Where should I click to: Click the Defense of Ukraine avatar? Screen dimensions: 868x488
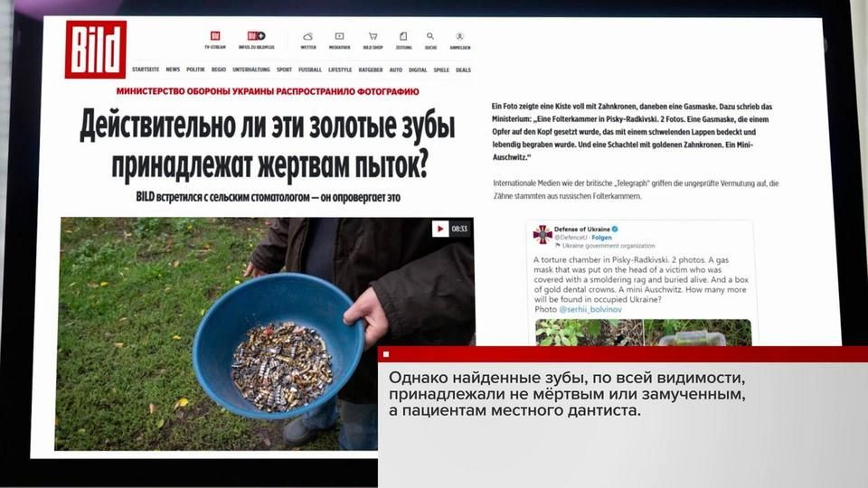coord(542,235)
